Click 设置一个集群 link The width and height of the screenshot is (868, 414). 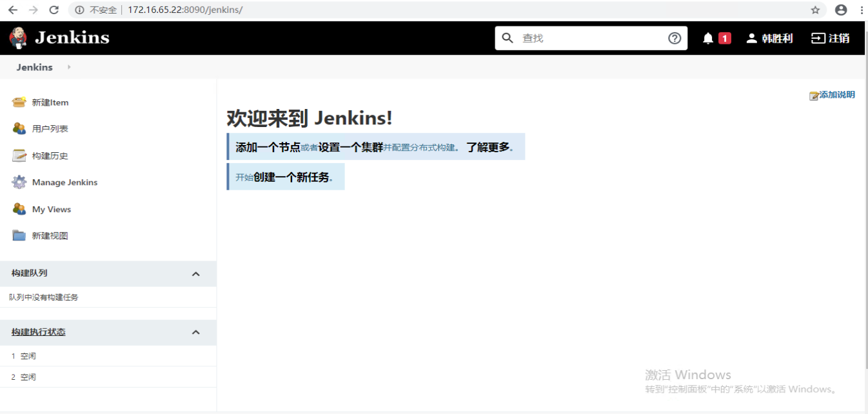(351, 147)
